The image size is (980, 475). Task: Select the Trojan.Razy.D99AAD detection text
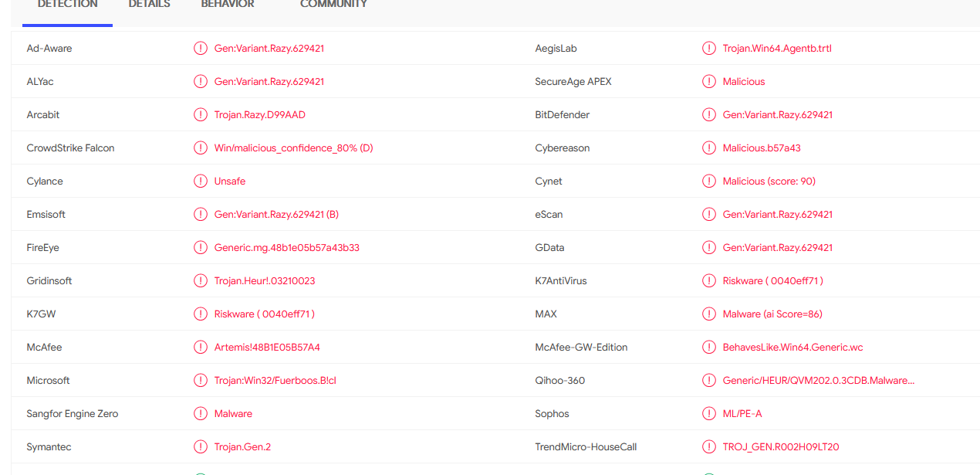click(x=260, y=114)
